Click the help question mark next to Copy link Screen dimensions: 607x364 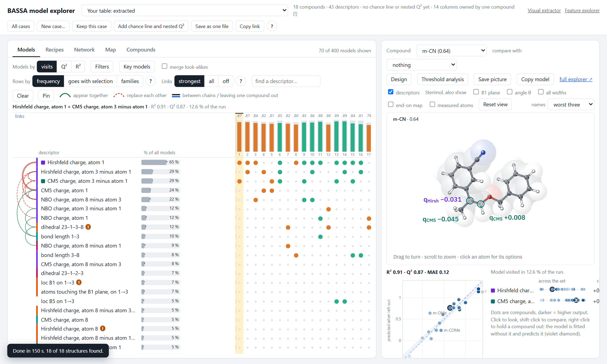pyautogui.click(x=272, y=26)
